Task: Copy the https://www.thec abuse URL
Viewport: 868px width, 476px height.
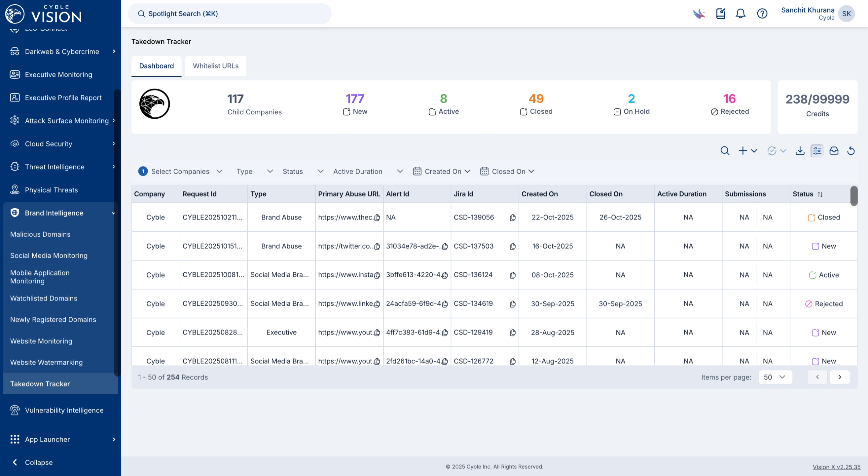Action: 377,218
